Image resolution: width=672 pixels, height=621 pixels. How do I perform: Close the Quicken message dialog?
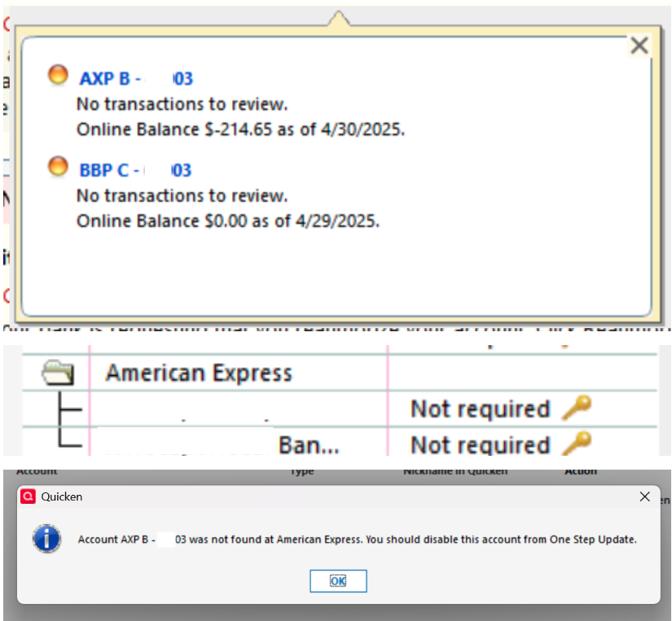[x=644, y=496]
